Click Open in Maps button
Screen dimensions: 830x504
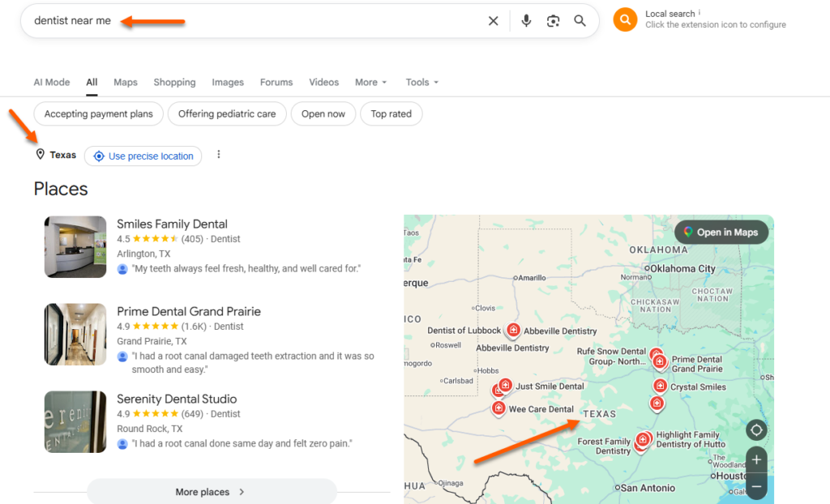(x=721, y=232)
